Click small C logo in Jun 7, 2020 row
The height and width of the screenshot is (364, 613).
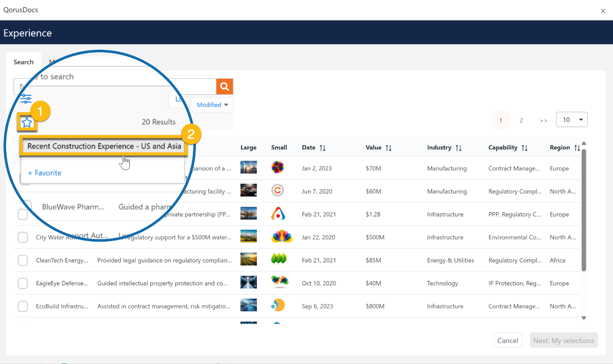pos(278,190)
